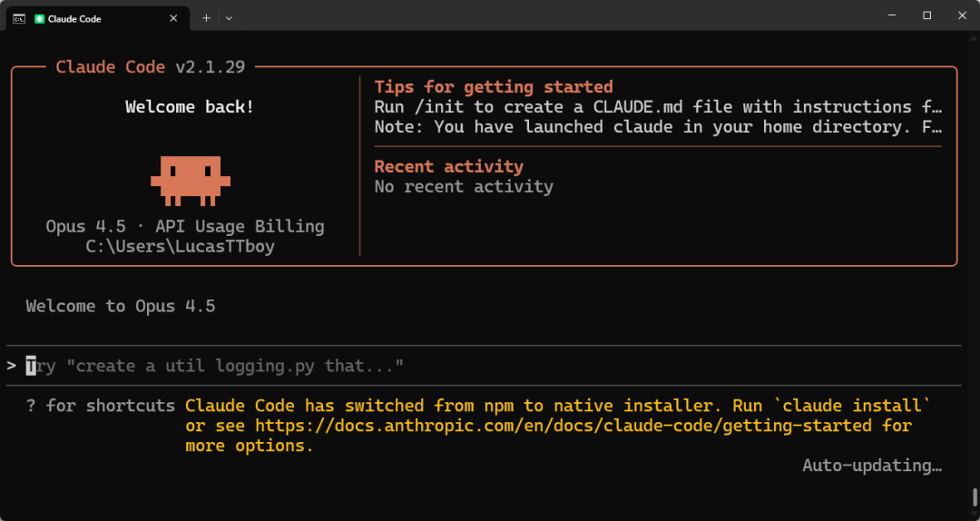Viewport: 980px width, 521px height.
Task: Maximize the terminal window
Action: (x=926, y=15)
